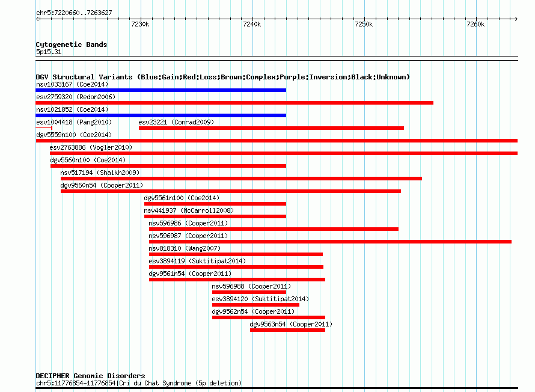Click the black DECIPHER Cri du Chat bar
This screenshot has width=535, height=392.
(277, 388)
